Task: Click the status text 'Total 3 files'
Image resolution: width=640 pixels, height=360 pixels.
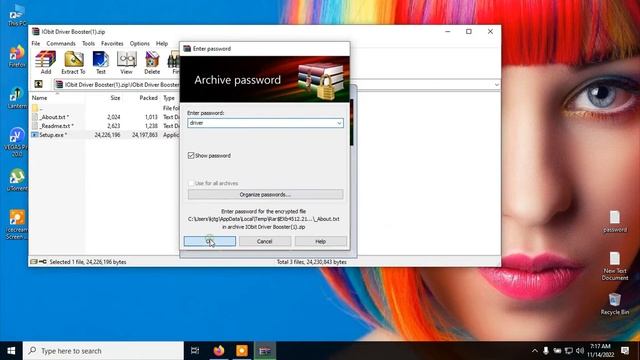Action: point(312,262)
